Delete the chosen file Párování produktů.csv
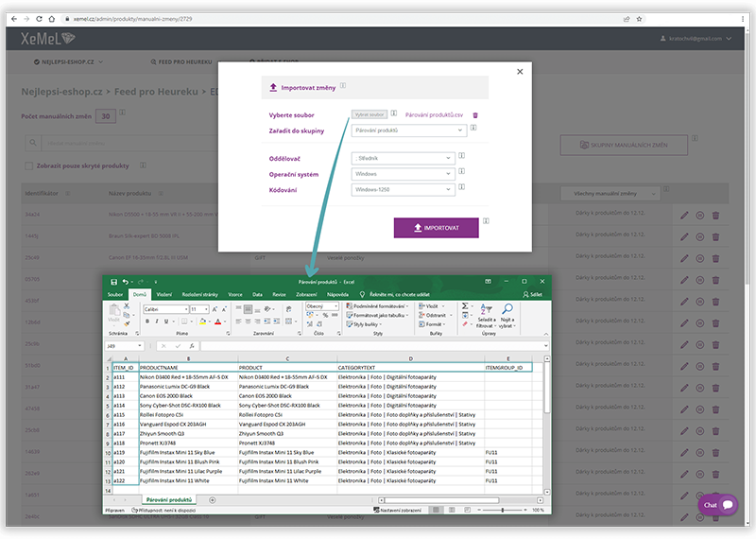Image resolution: width=756 pixels, height=539 pixels. pos(475,115)
